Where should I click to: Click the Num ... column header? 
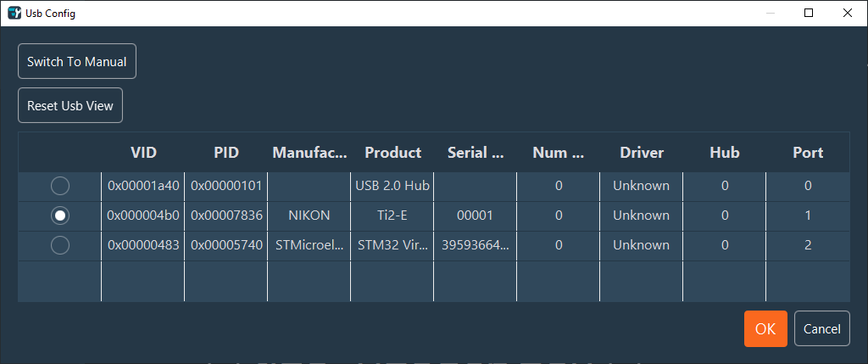click(x=559, y=153)
